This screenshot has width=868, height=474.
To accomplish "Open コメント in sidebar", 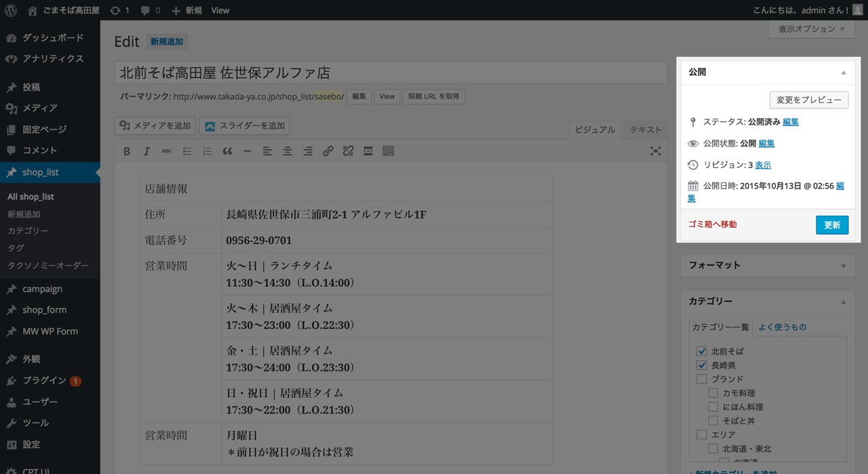I will tap(50, 150).
